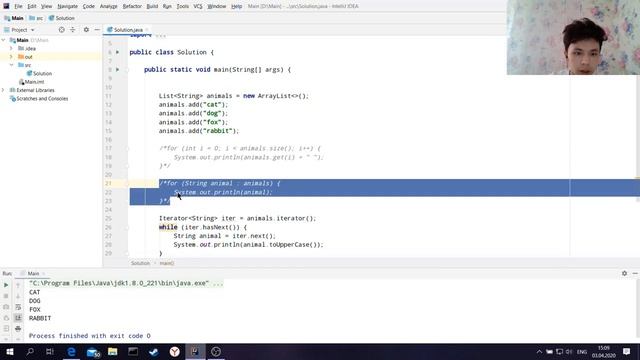Expand External Libraries node
The height and width of the screenshot is (360, 640).
coord(4,90)
